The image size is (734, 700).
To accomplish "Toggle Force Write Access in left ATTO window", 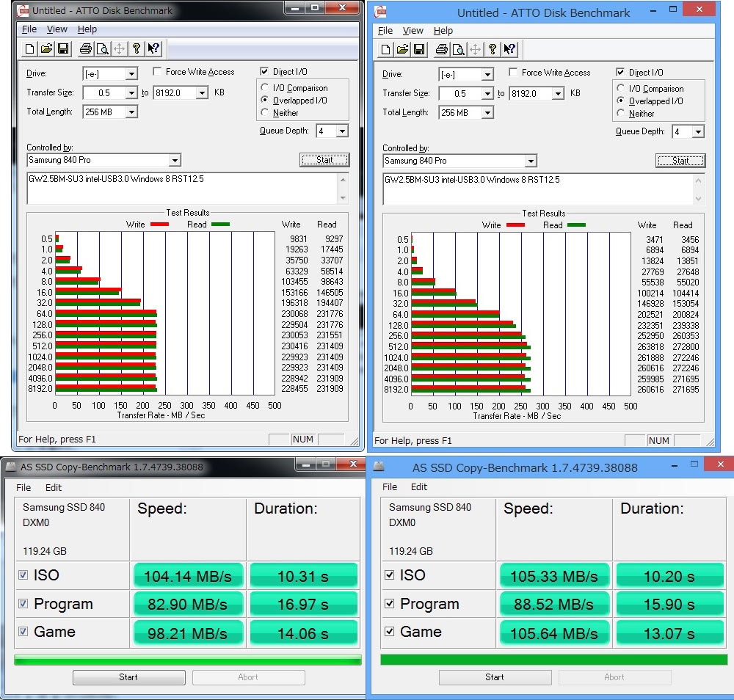I will pyautogui.click(x=157, y=71).
